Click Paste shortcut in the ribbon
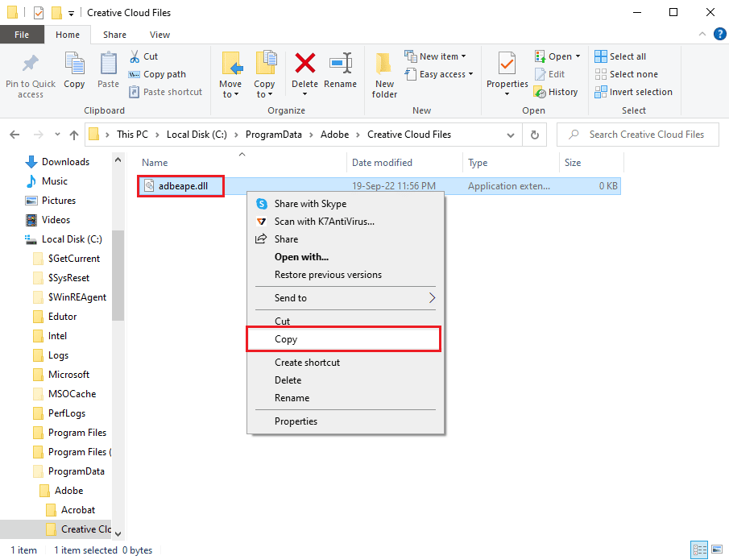Viewport: 729px width, 560px height. click(165, 92)
